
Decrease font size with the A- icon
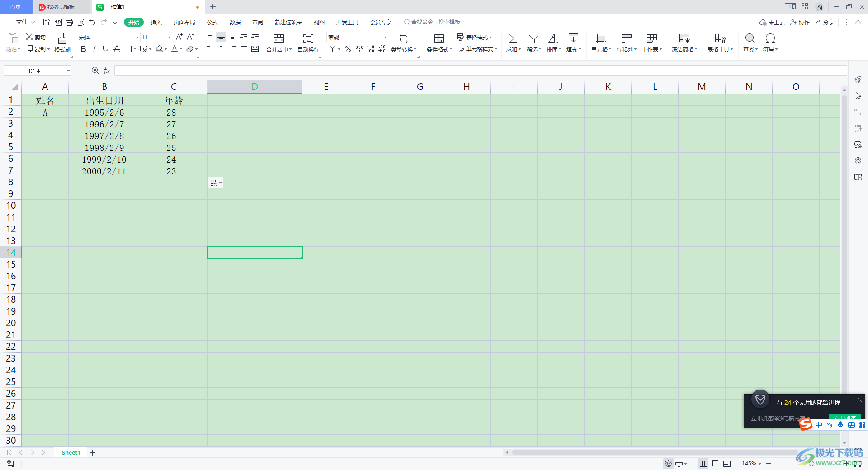click(x=190, y=37)
